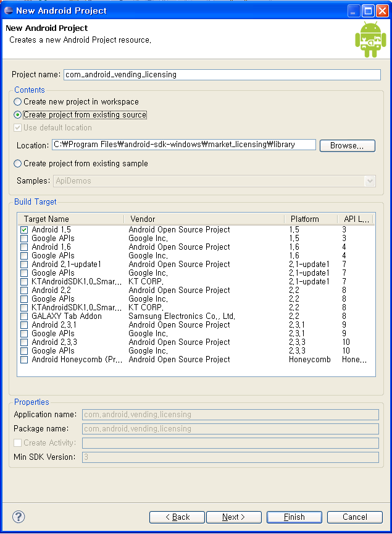Screen dimensions: 392x534
Task: Check Google APIs platform 1.5 target
Action: tap(24, 239)
